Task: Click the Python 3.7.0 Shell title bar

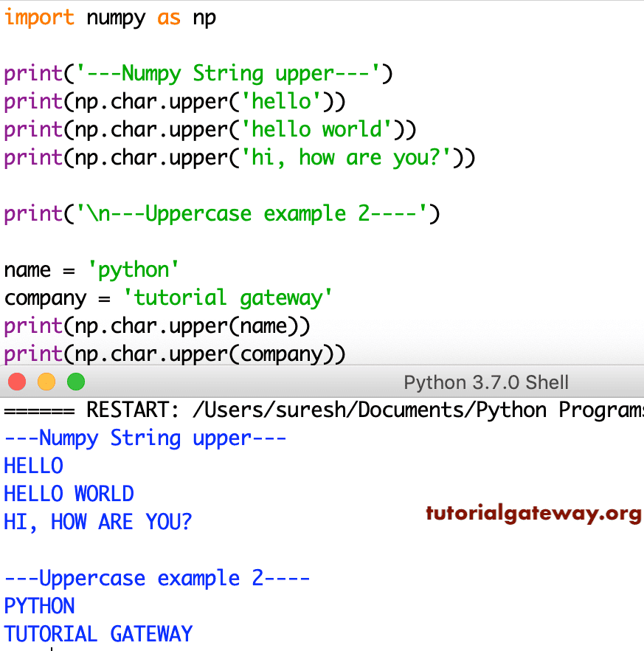Action: [x=486, y=382]
